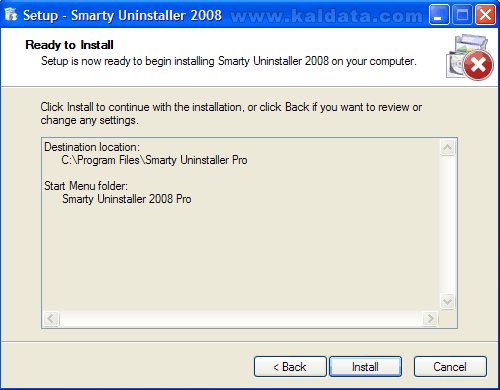Click 'Smarty Uninstaller 2008 Pro' folder name

127,199
